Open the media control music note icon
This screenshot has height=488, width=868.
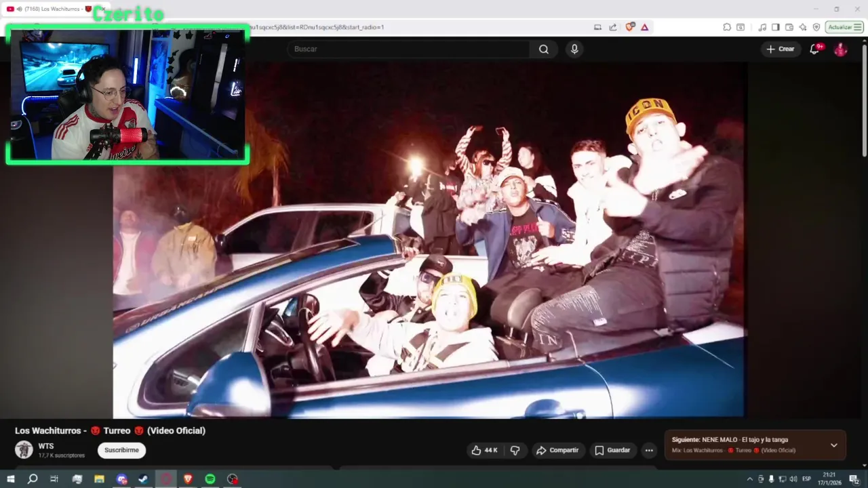762,27
